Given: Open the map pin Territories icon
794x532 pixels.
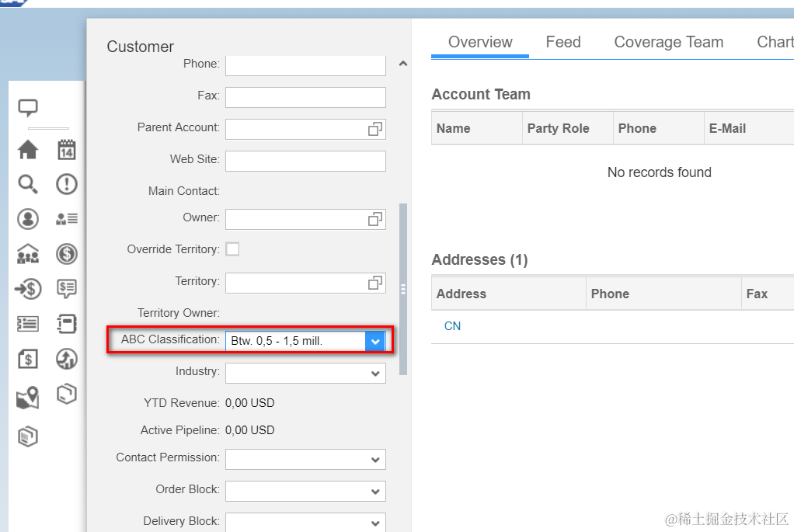Looking at the screenshot, I should 28,398.
